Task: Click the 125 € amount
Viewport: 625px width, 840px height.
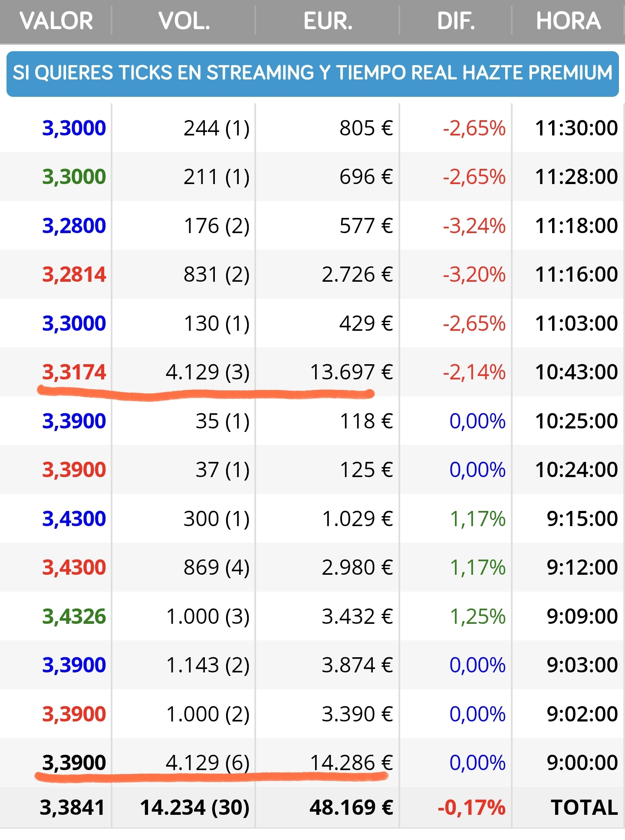Action: pyautogui.click(x=366, y=470)
